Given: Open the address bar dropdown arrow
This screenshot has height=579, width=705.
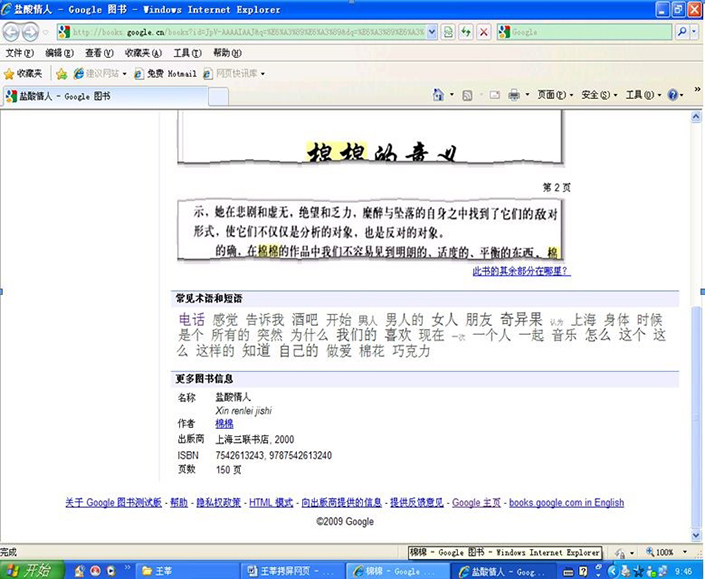Looking at the screenshot, I should (432, 32).
